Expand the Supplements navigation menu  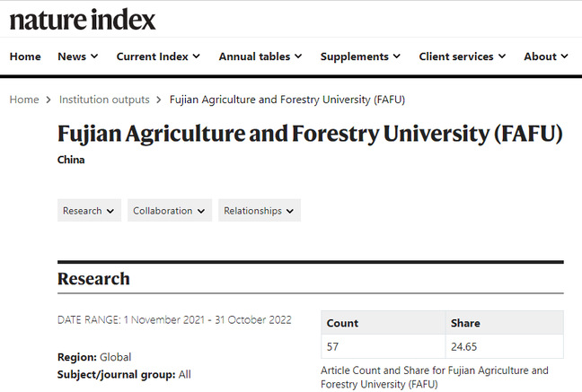pos(360,57)
